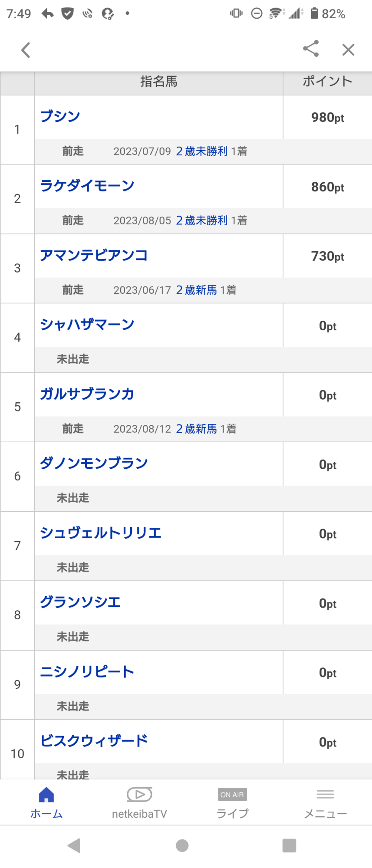372x868 pixels.
Task: Tap the back chevron icon
Action: tap(26, 50)
